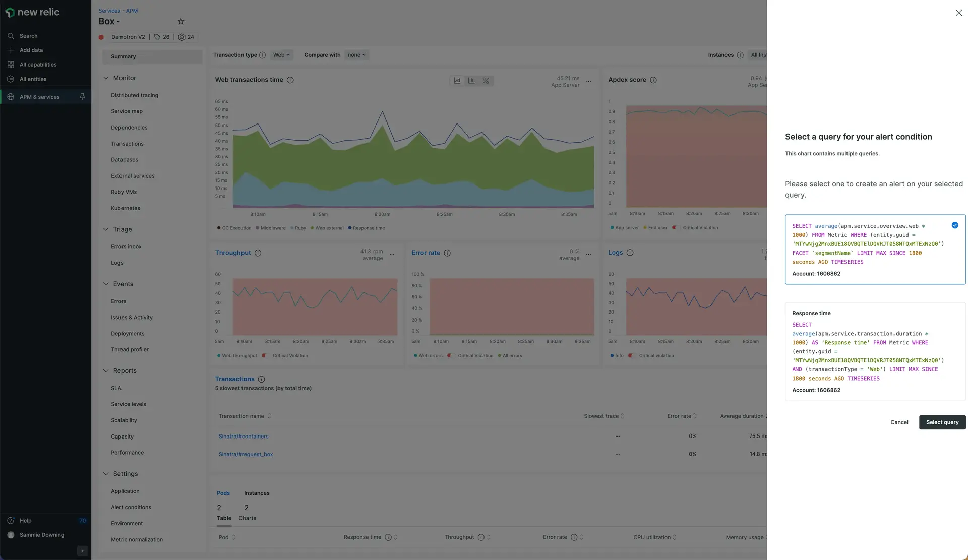Image resolution: width=968 pixels, height=560 pixels.
Task: Open the Services - APM breadcrumb
Action: 118,11
